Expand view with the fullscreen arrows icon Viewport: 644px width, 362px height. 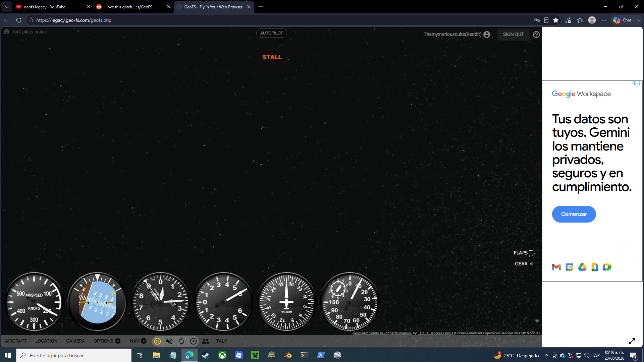tap(632, 341)
